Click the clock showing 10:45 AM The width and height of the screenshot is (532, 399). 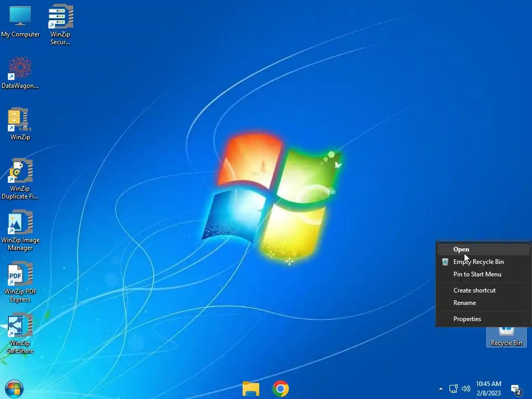[488, 389]
